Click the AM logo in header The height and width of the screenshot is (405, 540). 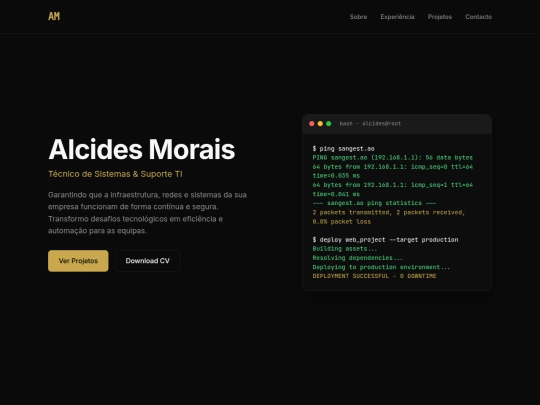pyautogui.click(x=54, y=16)
